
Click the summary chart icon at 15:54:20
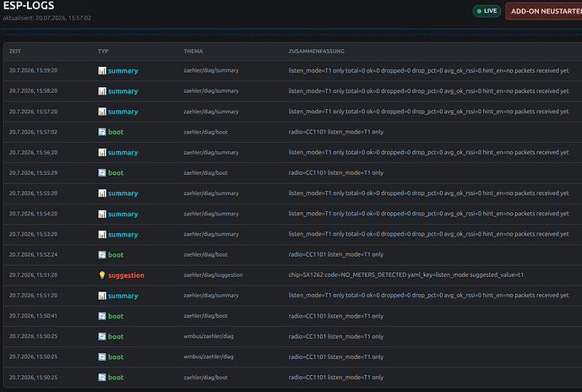(102, 214)
